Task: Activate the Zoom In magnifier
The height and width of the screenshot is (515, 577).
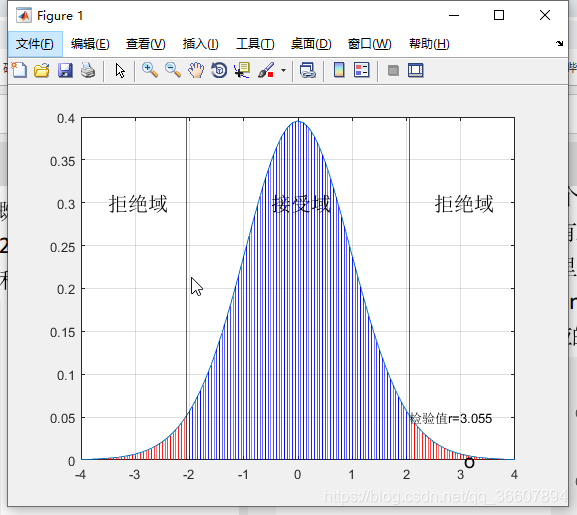Action: click(x=150, y=70)
